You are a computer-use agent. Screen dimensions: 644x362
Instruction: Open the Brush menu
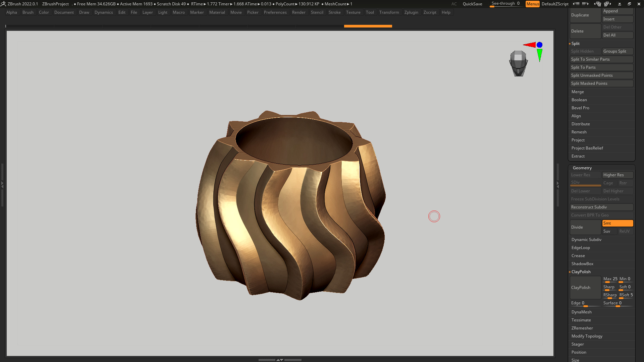click(x=28, y=12)
